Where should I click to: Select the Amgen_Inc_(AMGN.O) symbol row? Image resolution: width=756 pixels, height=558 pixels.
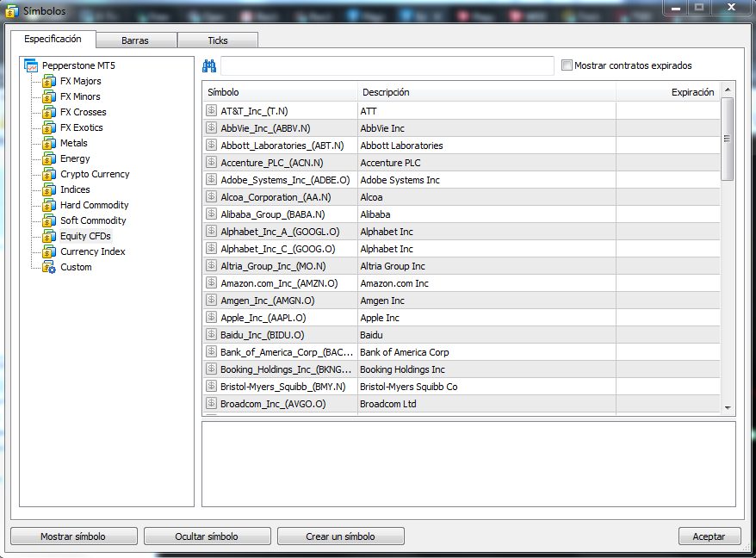pyautogui.click(x=462, y=300)
